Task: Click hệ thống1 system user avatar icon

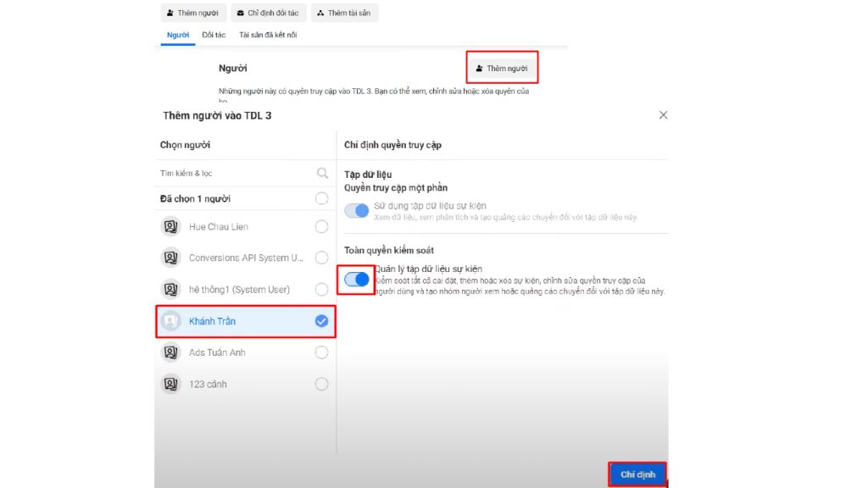Action: click(x=170, y=289)
